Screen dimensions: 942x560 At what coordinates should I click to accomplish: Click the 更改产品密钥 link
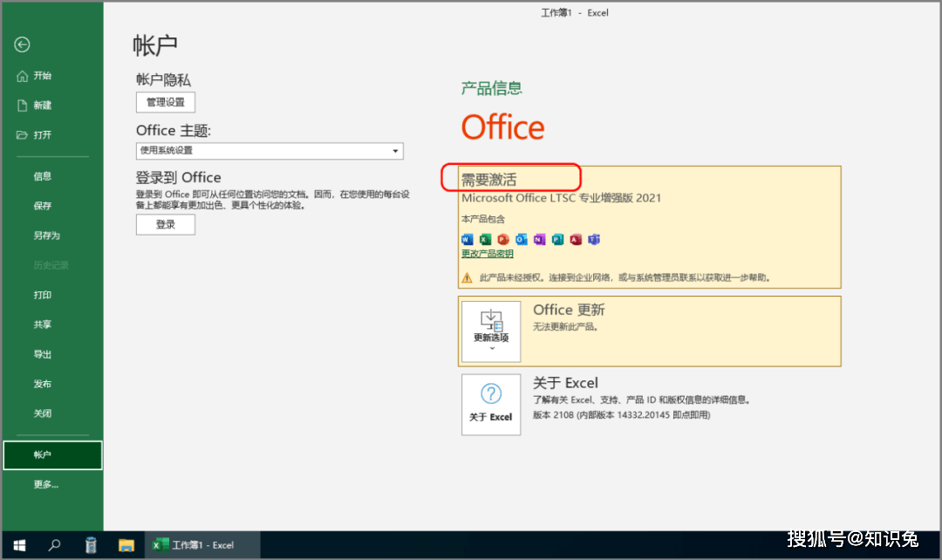pos(488,254)
